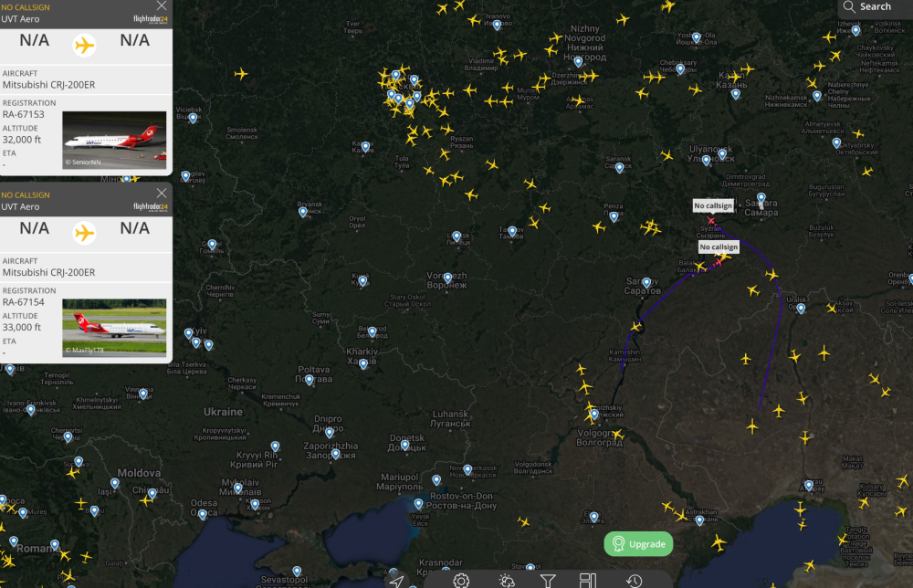This screenshot has height=588, width=913.
Task: Open the RA-67153 aircraft photo thumbnail
Action: pyautogui.click(x=114, y=140)
